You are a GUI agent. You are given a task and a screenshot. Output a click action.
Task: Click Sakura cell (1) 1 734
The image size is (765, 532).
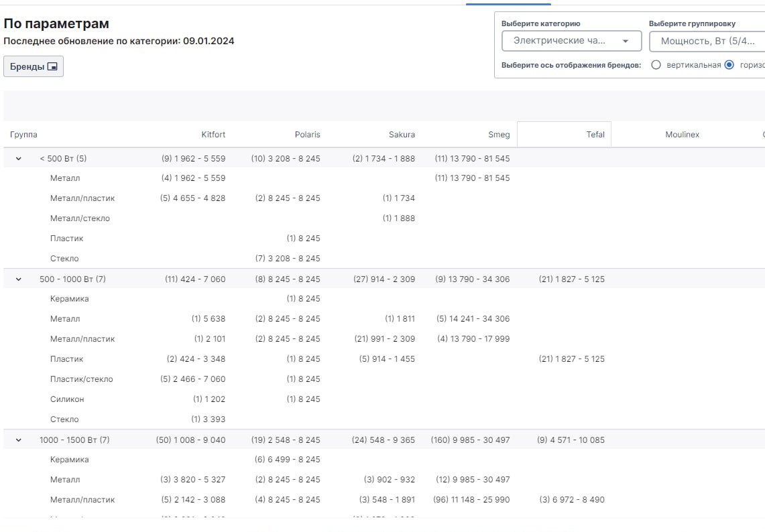click(399, 198)
